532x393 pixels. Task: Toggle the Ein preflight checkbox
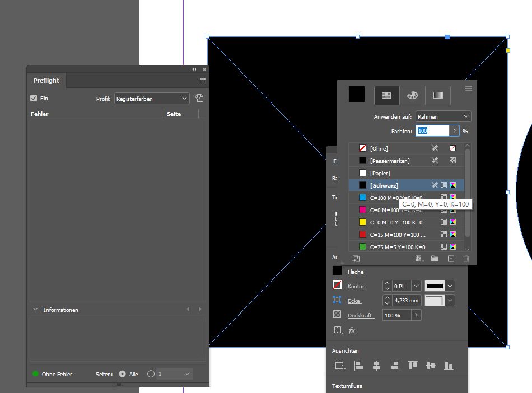34,99
